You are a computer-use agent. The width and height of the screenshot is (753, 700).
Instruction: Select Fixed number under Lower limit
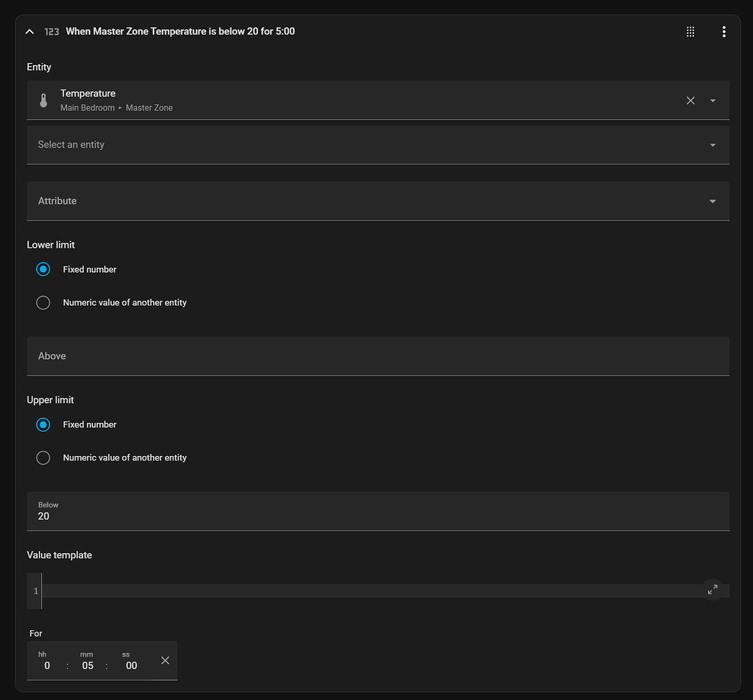43,269
